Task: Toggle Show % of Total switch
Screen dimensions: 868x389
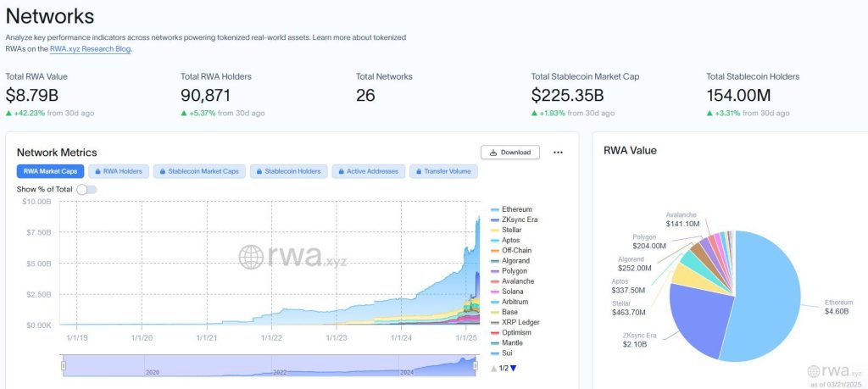Action: [x=86, y=189]
